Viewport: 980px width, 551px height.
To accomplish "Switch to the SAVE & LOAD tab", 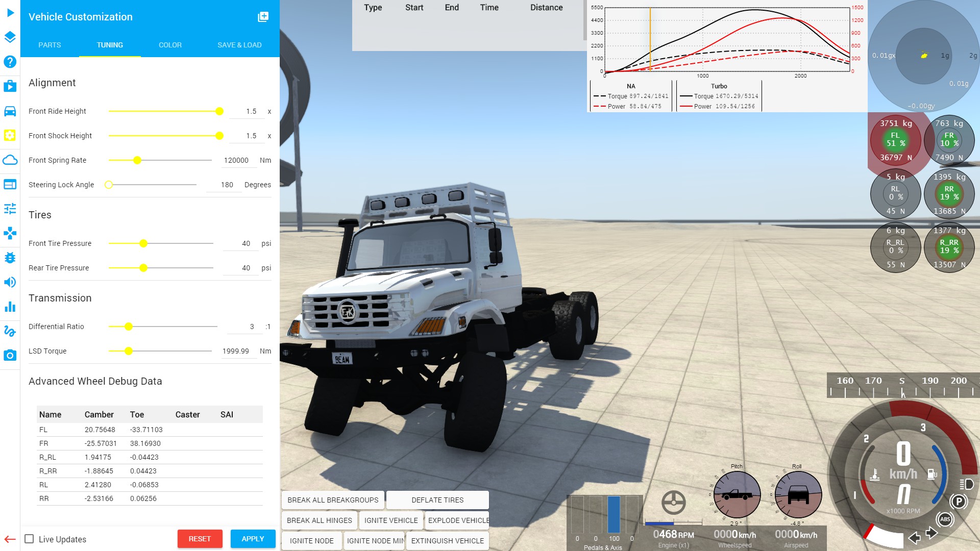I will tap(239, 45).
